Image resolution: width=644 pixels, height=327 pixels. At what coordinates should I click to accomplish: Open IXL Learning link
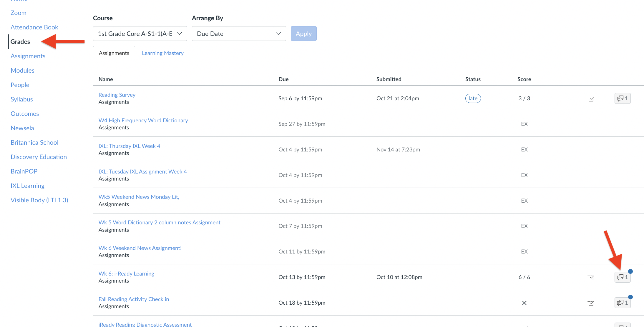coord(28,186)
